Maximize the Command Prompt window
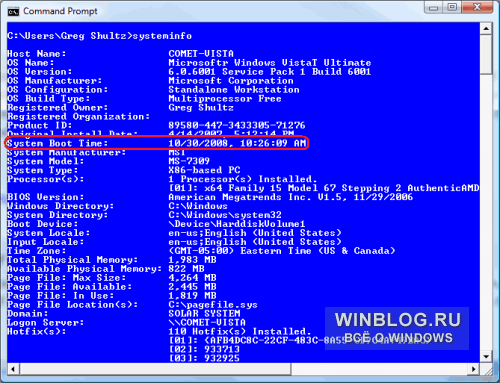This screenshot has width=500, height=383. (x=452, y=7)
